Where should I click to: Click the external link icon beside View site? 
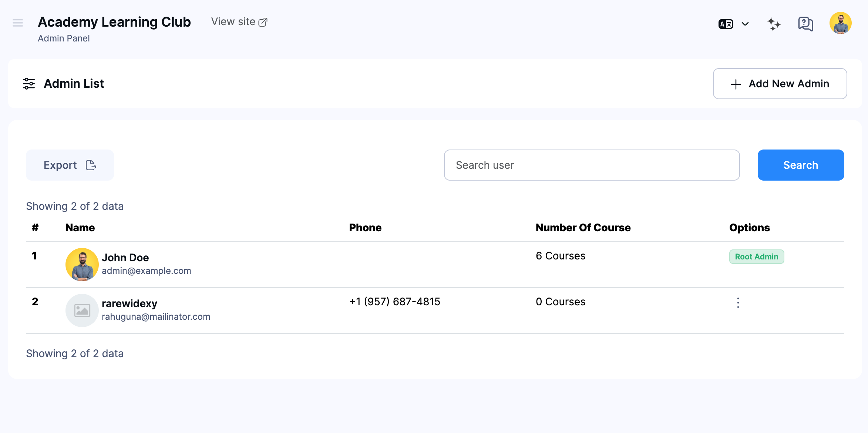[x=263, y=21]
